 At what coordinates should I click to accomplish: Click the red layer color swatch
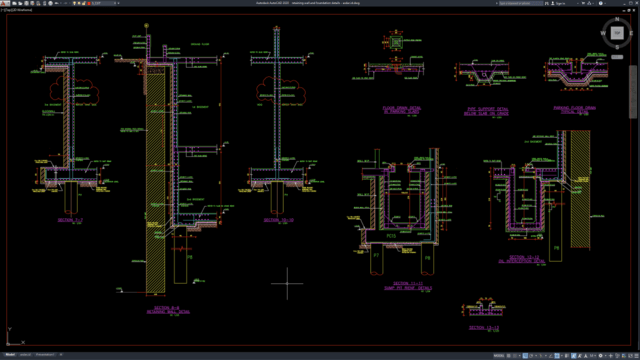[x=89, y=3]
